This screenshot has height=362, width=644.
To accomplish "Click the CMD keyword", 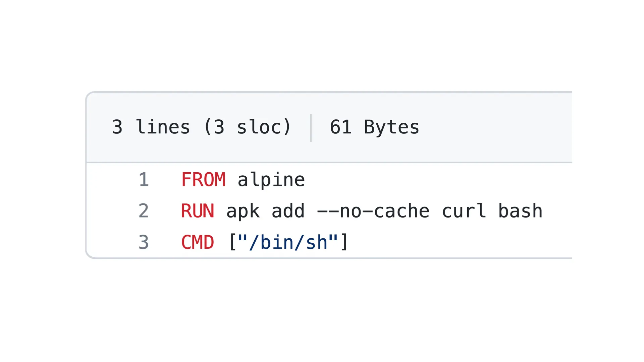I will [x=198, y=242].
